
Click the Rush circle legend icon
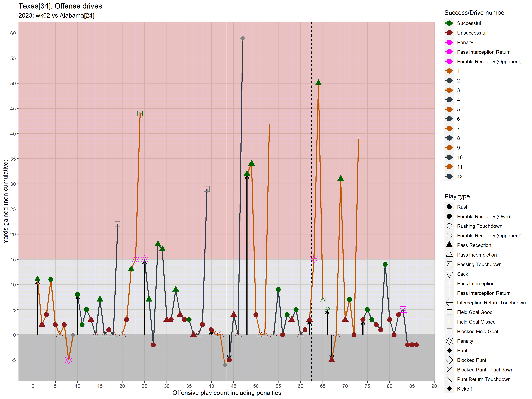coord(449,207)
